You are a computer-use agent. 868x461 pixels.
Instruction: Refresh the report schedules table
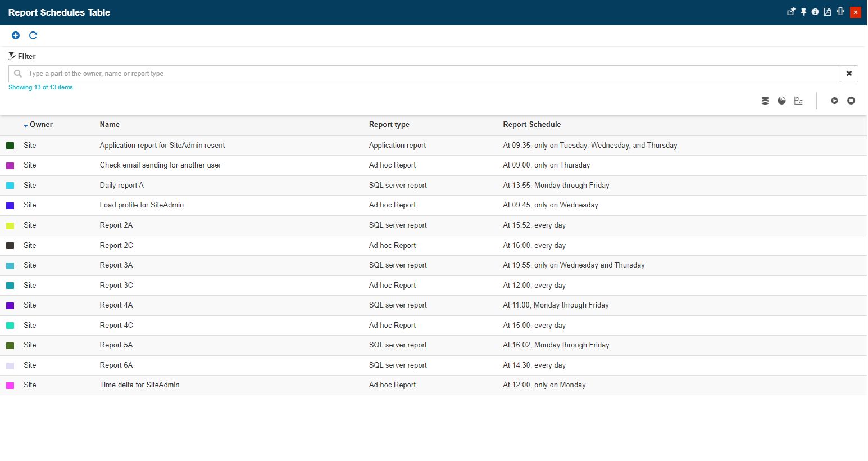click(33, 35)
